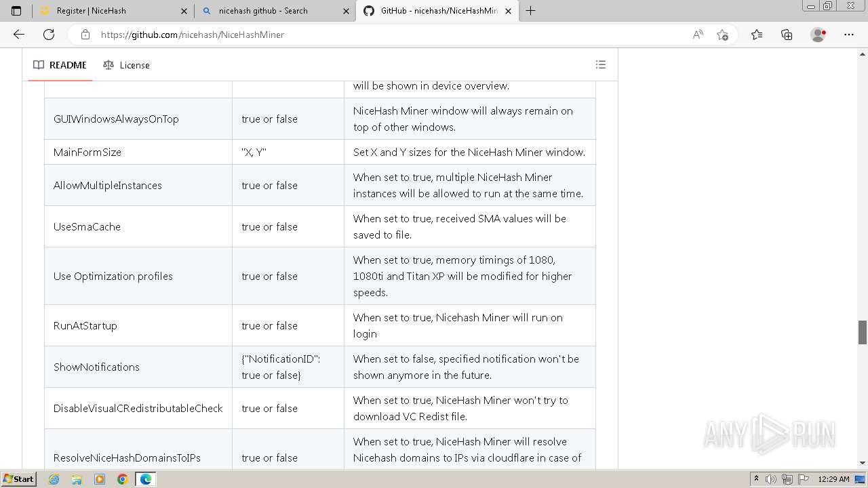Viewport: 868px width, 488px height.
Task: Click the DisableVisualCRedistributableCheck cell
Action: (x=138, y=408)
